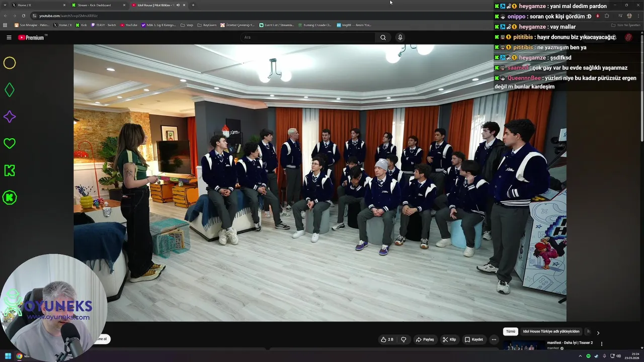Open the apps grid in bookmarks bar
Screen dimensions: 644x362
point(6,25)
